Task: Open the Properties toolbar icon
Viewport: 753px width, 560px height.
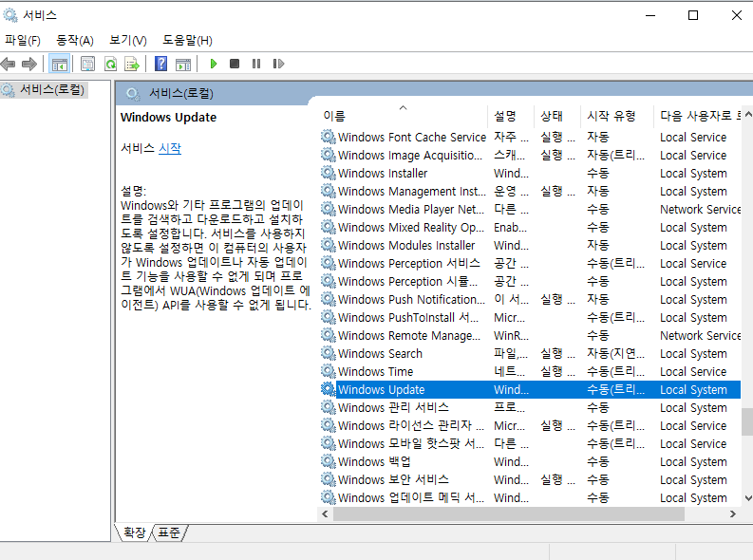Action: pyautogui.click(x=88, y=64)
